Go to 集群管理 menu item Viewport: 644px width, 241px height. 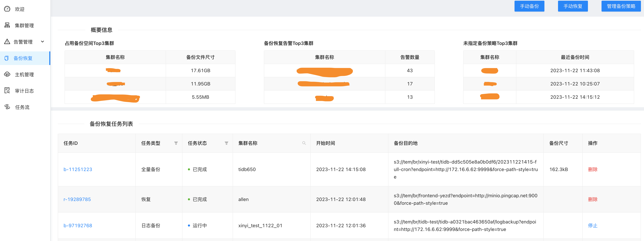[x=25, y=25]
